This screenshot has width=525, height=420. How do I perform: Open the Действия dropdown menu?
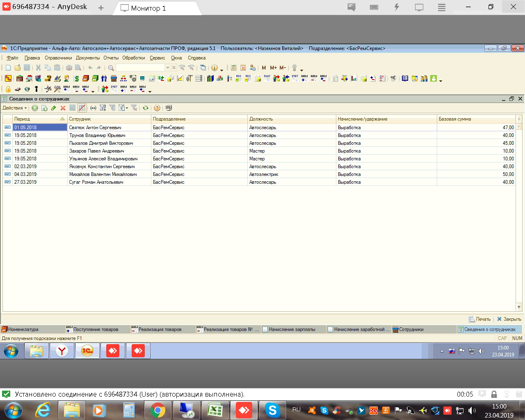14,108
